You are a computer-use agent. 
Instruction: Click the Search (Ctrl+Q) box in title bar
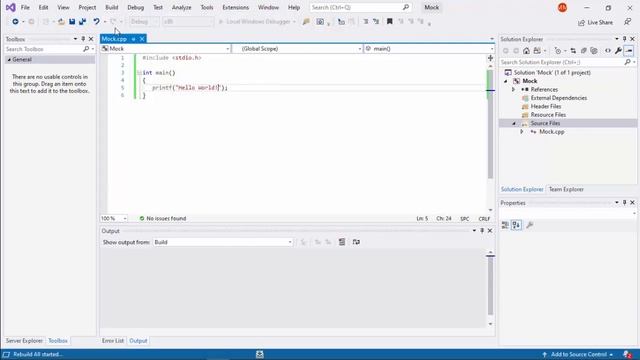[x=360, y=7]
